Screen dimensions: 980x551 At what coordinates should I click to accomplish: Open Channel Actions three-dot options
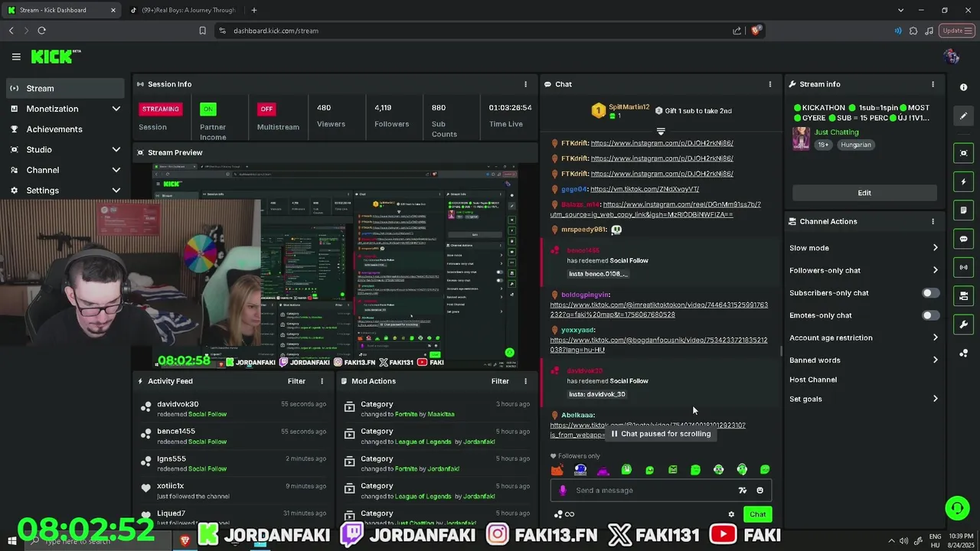[933, 221]
